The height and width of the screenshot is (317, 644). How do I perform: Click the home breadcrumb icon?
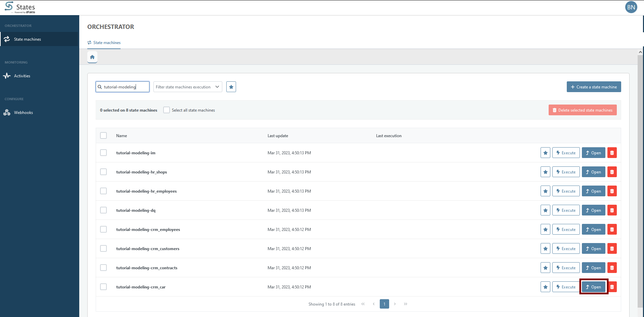[x=92, y=57]
